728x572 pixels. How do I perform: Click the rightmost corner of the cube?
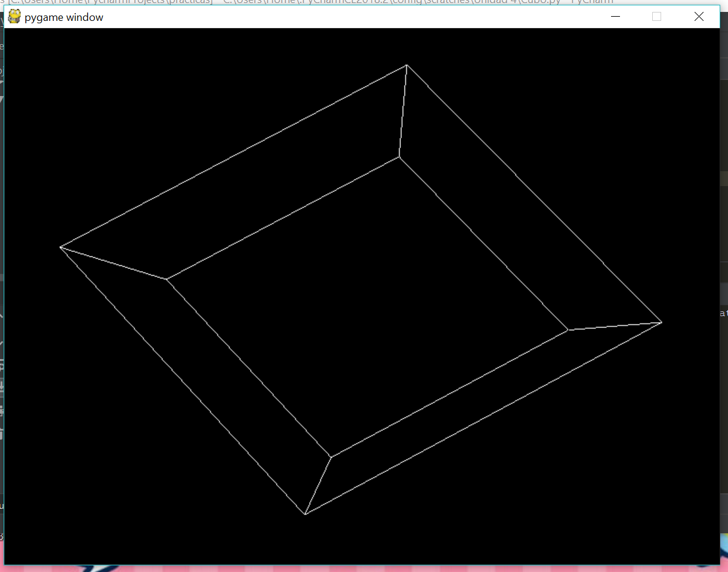[661, 321]
